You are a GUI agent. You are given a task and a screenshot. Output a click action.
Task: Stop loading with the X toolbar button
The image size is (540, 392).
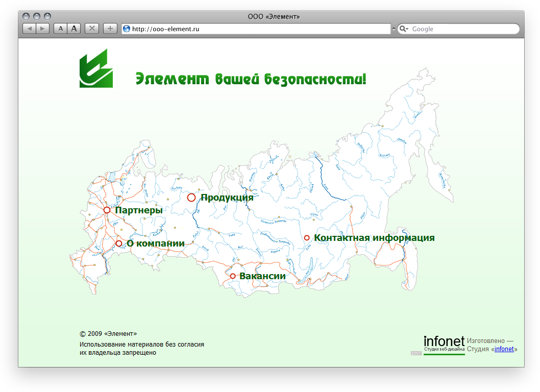[92, 29]
